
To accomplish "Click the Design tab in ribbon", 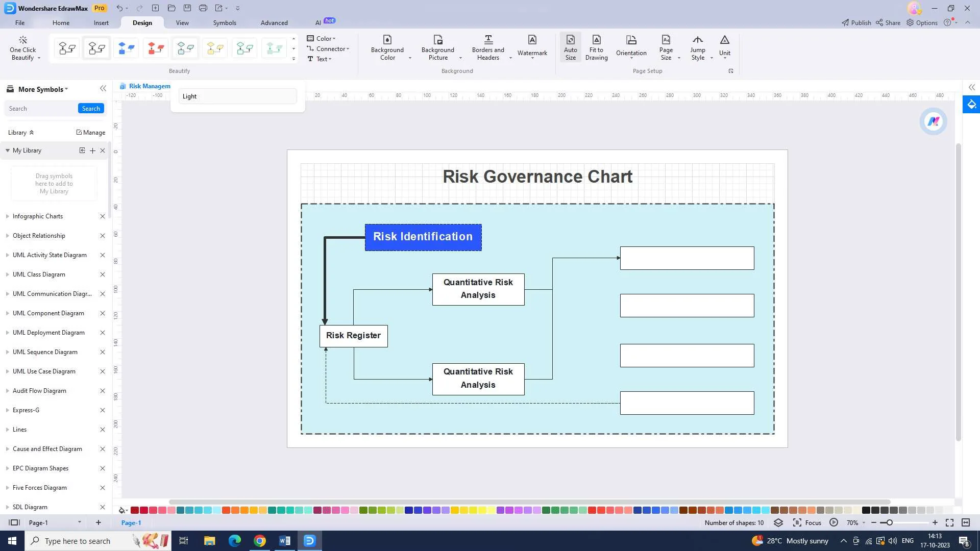I will tap(142, 22).
